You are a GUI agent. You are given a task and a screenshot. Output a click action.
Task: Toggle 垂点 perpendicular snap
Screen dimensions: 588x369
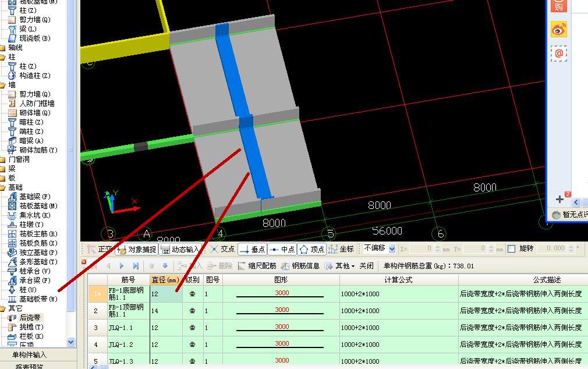[x=253, y=249]
